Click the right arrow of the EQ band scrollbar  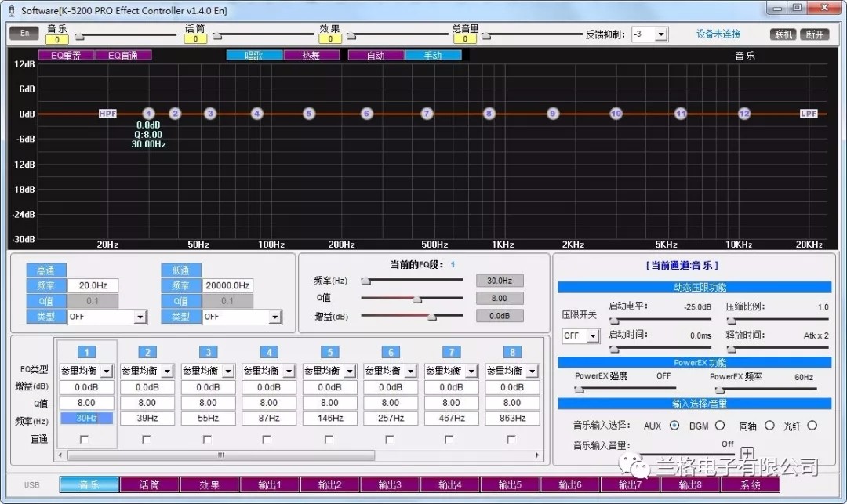pyautogui.click(x=537, y=455)
